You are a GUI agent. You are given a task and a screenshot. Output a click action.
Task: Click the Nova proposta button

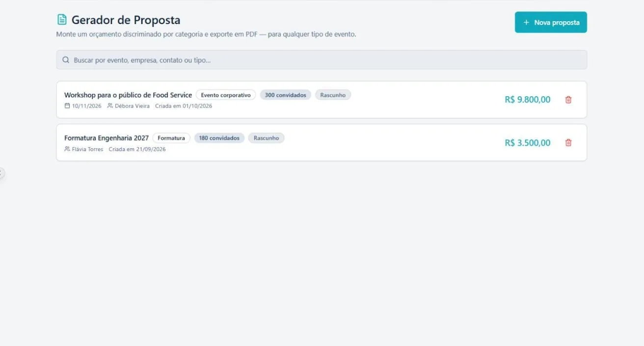point(551,23)
